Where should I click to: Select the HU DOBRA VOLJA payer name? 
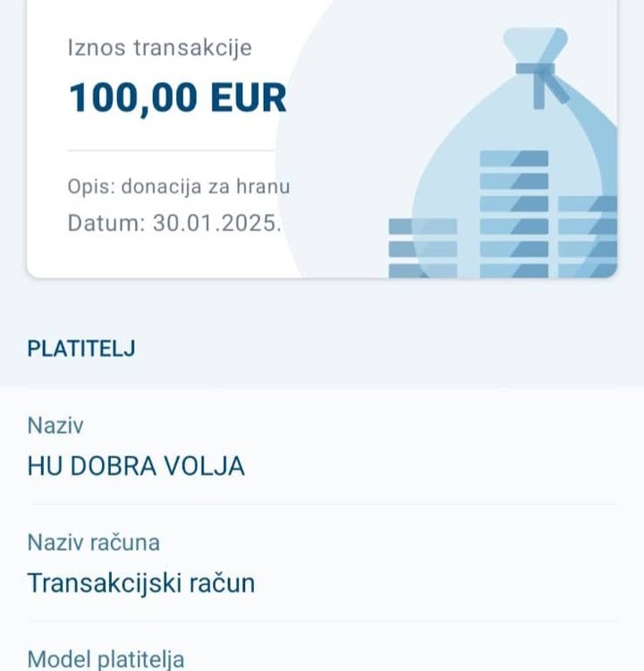136,466
